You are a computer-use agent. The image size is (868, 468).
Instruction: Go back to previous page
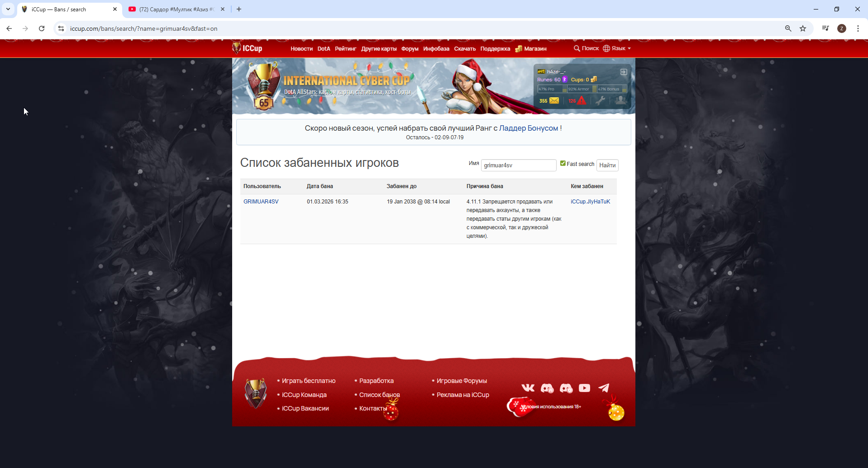click(x=9, y=28)
